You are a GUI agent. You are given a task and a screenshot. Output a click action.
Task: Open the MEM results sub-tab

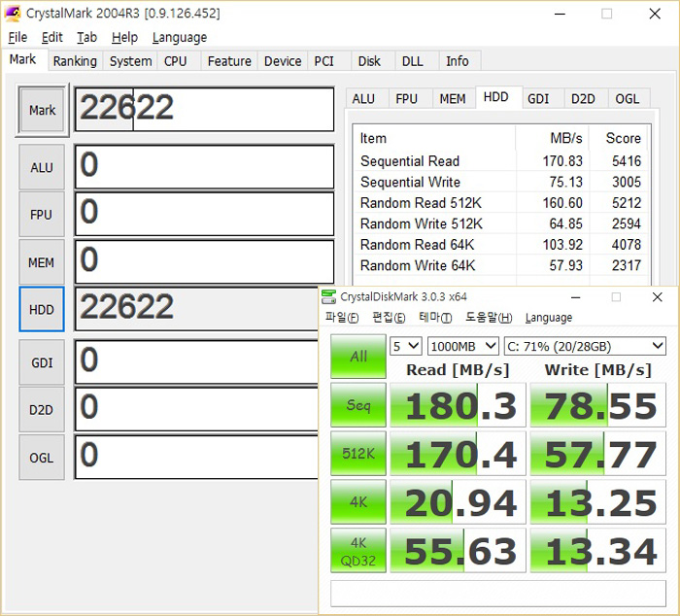point(453,99)
